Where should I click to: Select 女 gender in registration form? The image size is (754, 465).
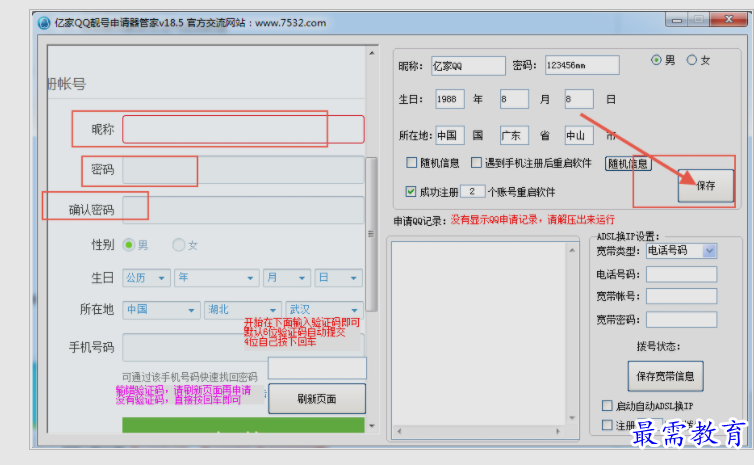pyautogui.click(x=178, y=245)
